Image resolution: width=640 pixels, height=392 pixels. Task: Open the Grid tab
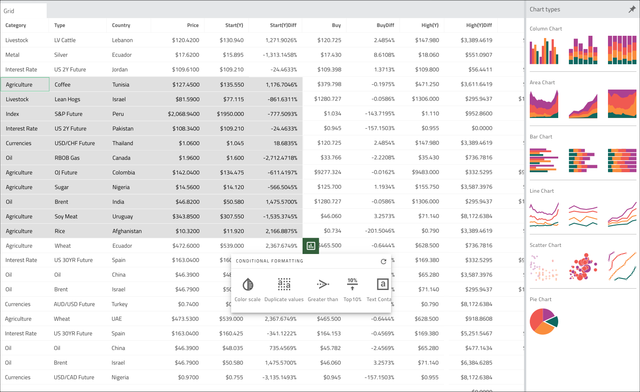point(24,11)
